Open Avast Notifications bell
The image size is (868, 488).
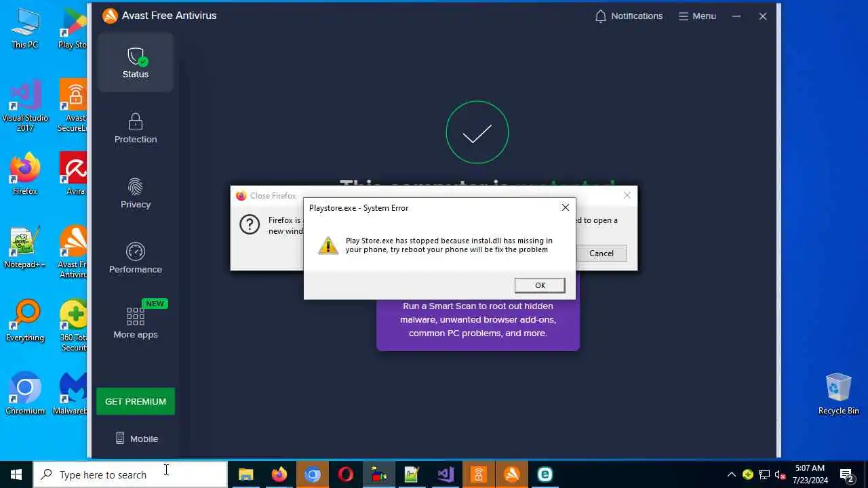629,16
